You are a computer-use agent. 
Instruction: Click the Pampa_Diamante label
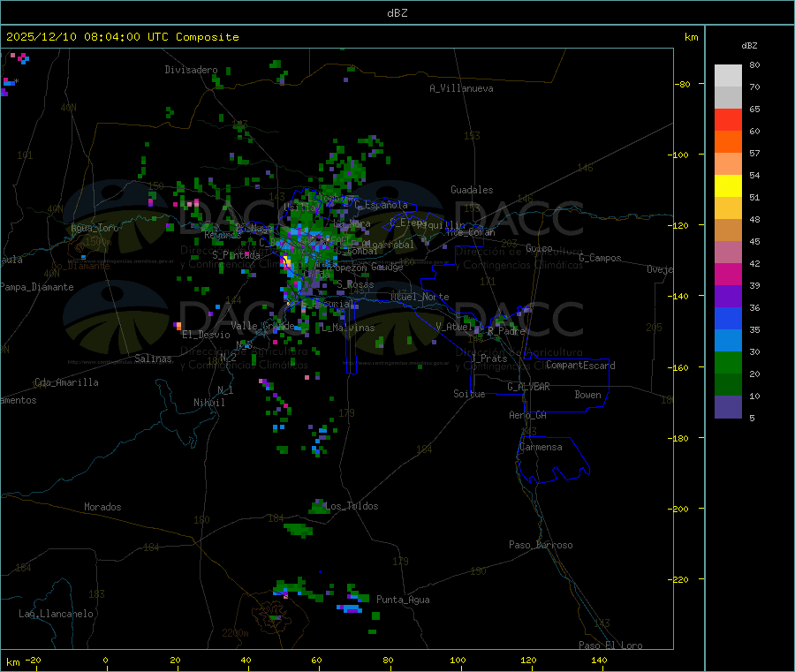click(x=37, y=287)
